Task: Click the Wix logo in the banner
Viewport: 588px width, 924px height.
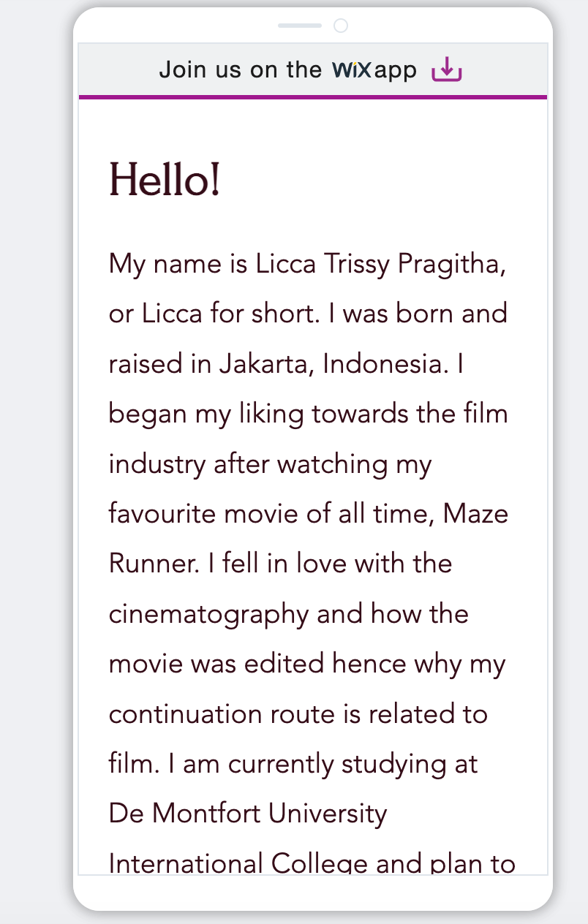Action: point(352,70)
